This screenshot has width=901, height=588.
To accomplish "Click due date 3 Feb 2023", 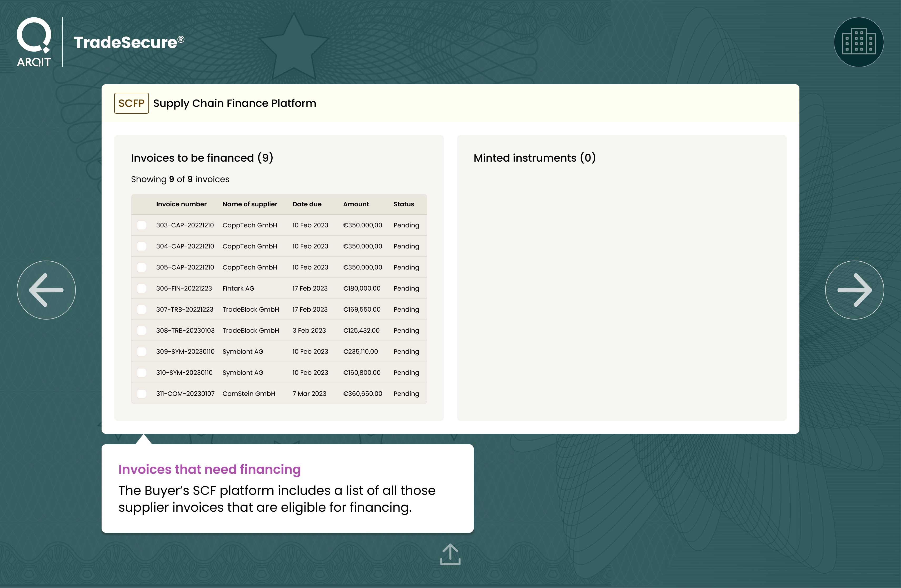I will click(x=309, y=331).
